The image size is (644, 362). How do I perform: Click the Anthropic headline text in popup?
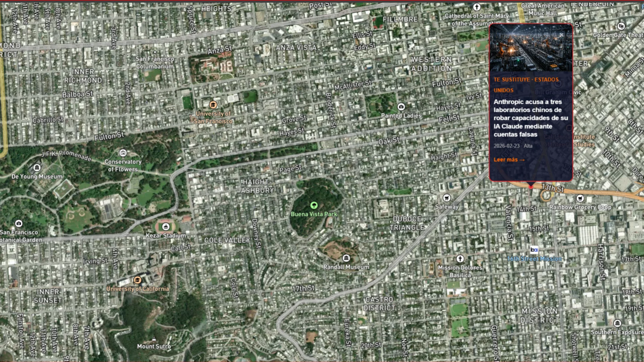click(x=531, y=118)
